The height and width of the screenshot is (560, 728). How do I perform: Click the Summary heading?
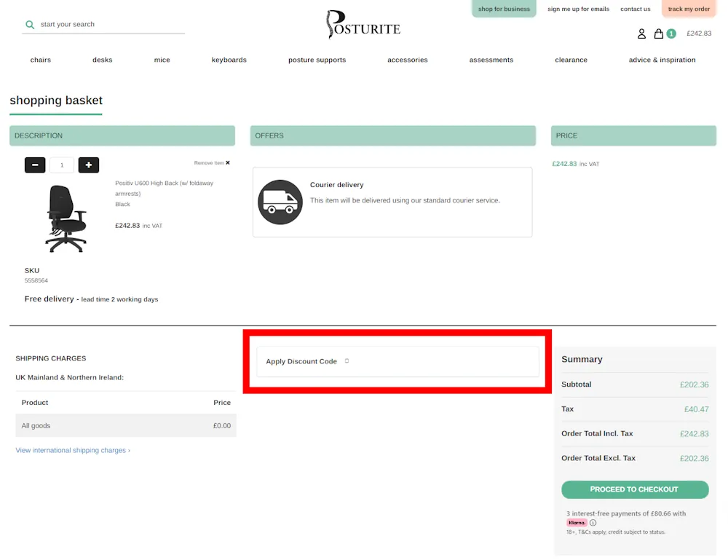582,359
